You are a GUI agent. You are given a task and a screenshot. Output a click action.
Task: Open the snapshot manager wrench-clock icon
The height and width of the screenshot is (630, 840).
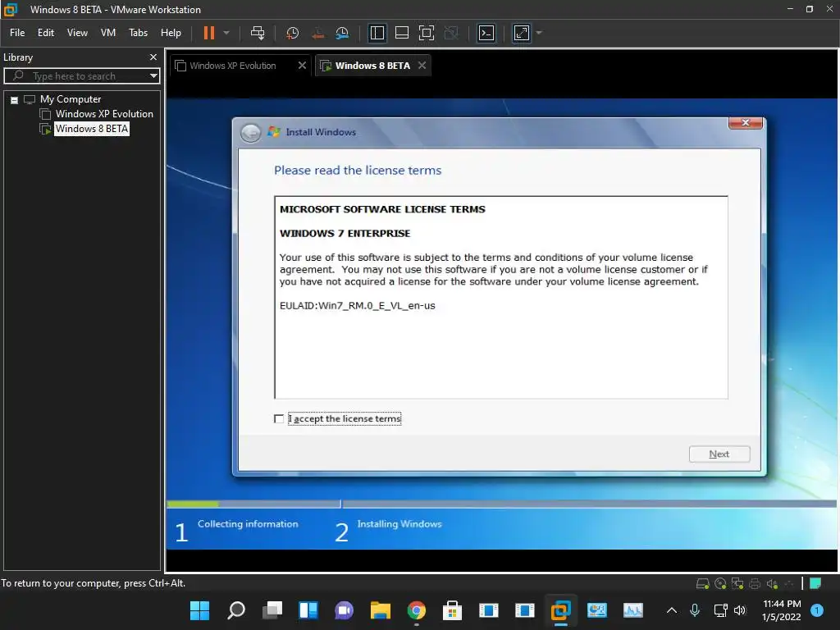342,33
